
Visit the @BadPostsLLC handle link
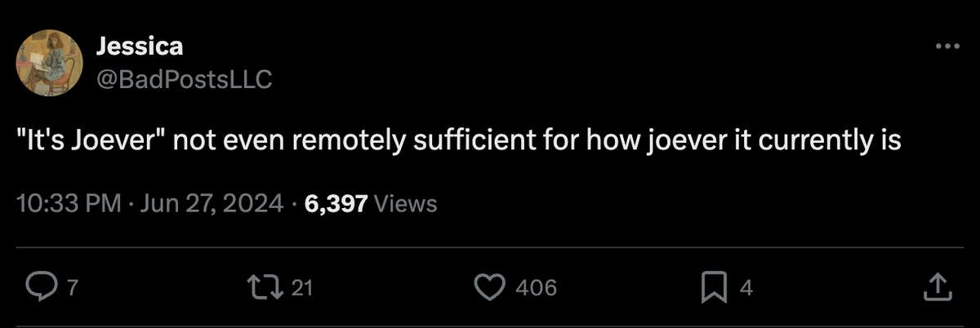184,78
